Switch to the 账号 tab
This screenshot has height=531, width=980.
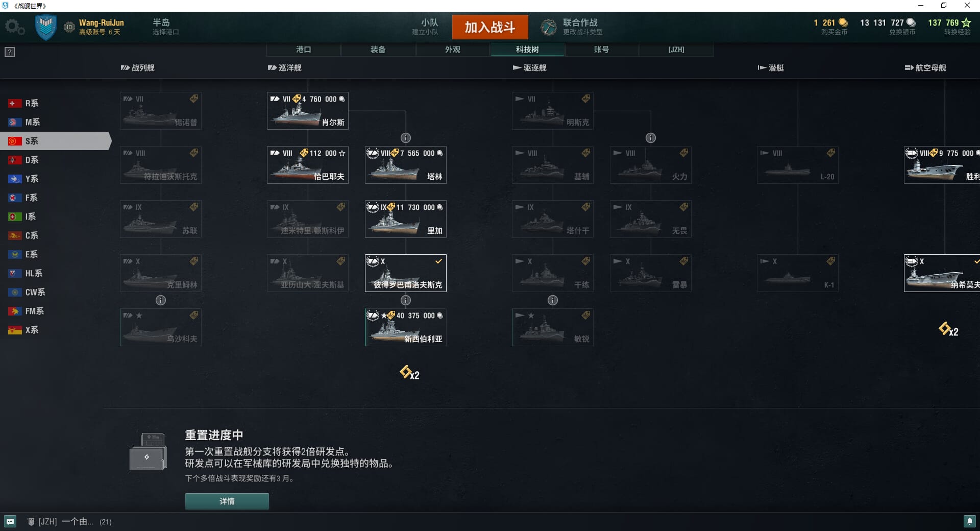click(x=602, y=50)
